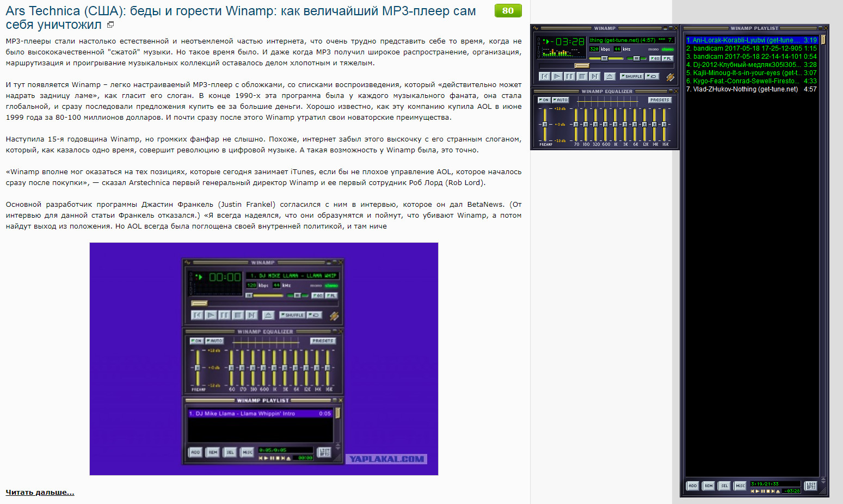Click the equalizer PREAMP slider

(x=545, y=125)
